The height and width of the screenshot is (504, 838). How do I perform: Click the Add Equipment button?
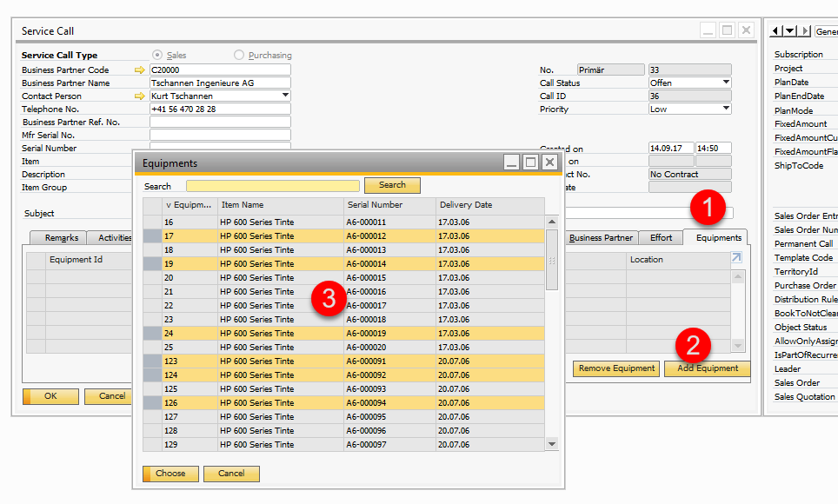[707, 368]
